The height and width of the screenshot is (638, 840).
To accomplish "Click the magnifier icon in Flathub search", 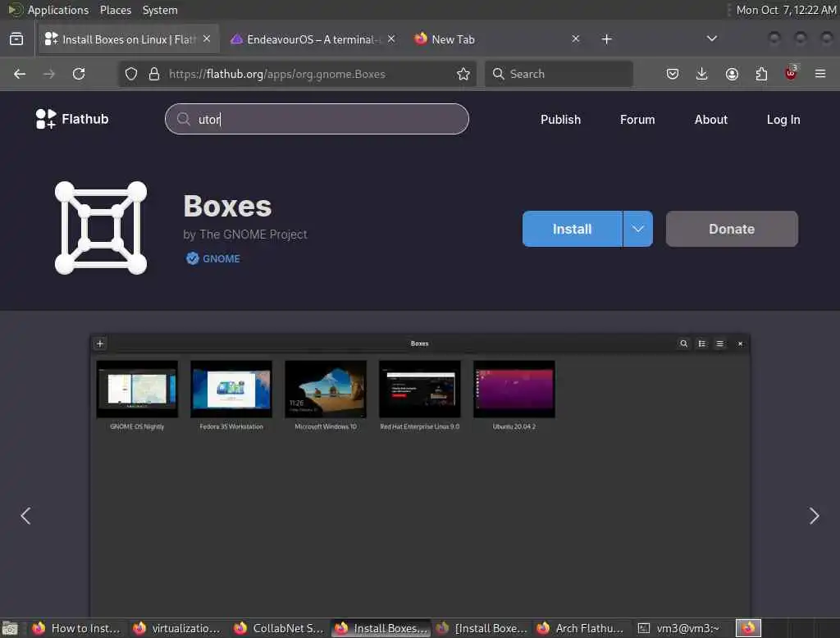I will [183, 119].
